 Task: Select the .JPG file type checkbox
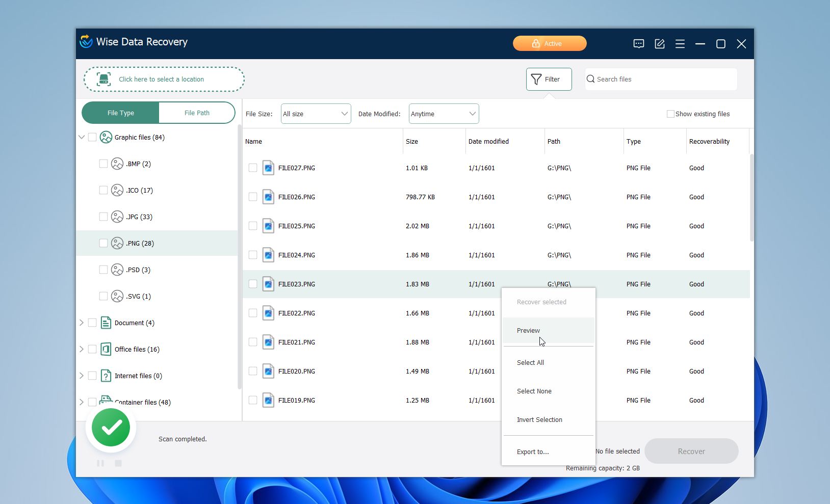pos(102,217)
